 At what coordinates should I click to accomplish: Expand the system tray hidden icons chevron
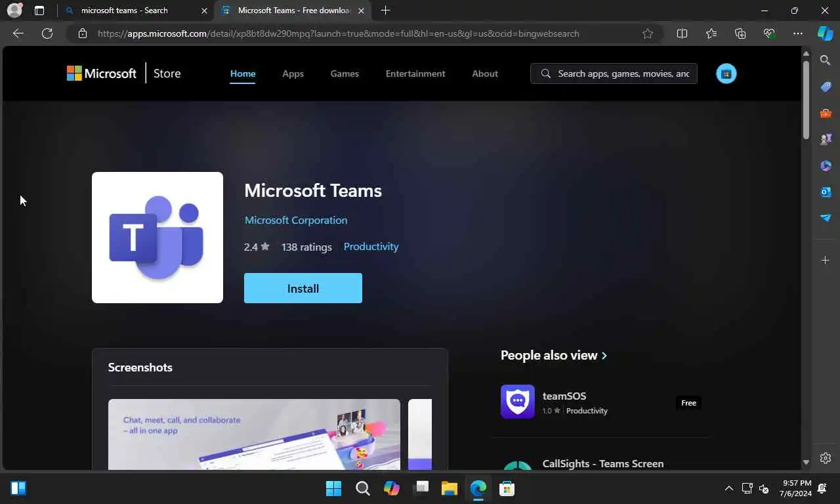click(x=728, y=488)
